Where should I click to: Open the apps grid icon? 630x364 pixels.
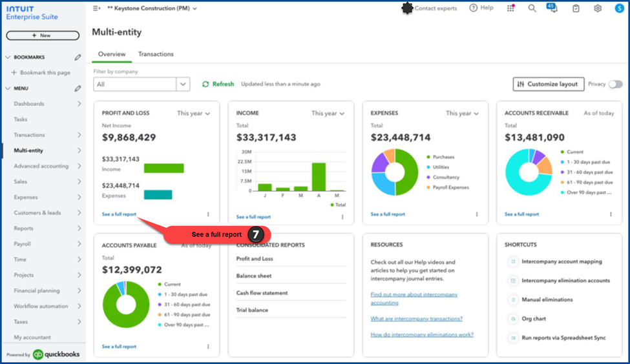click(x=510, y=8)
